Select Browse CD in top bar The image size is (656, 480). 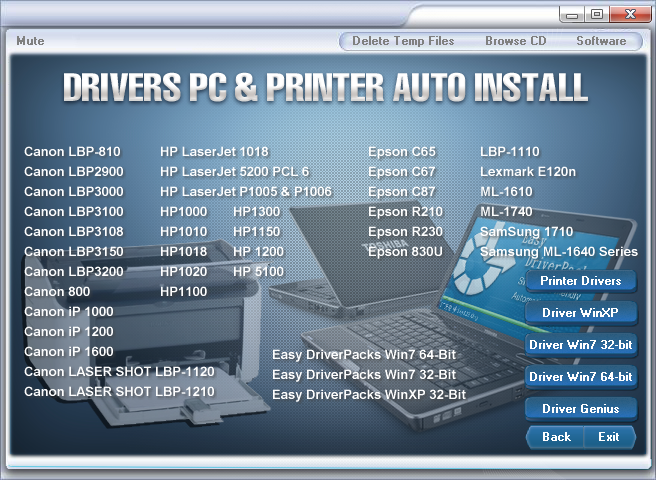(x=515, y=41)
